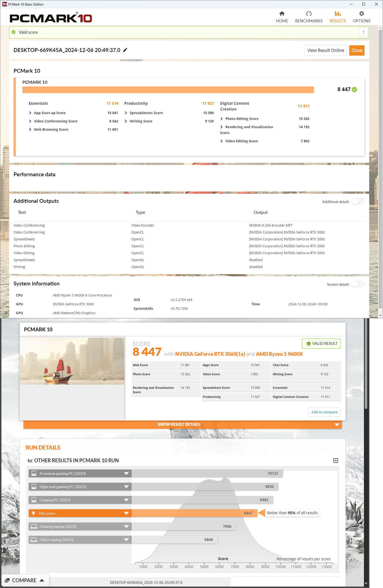Click monitor icon for Premium gaming PC
Screen dimensions: 383x588
click(34, 473)
